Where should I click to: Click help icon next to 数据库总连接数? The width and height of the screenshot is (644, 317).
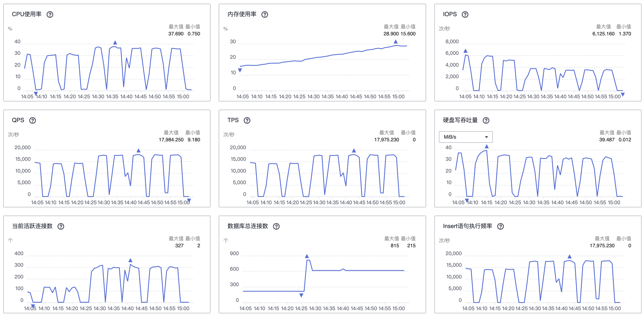coord(276,227)
